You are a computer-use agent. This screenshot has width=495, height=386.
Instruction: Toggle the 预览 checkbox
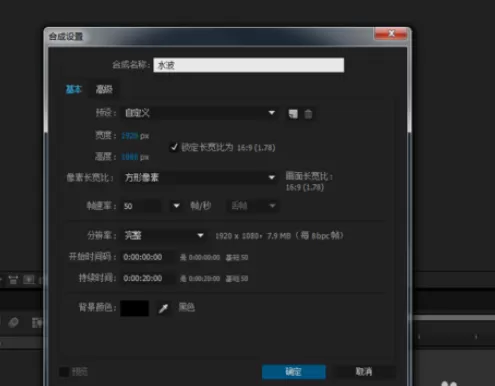click(x=64, y=372)
